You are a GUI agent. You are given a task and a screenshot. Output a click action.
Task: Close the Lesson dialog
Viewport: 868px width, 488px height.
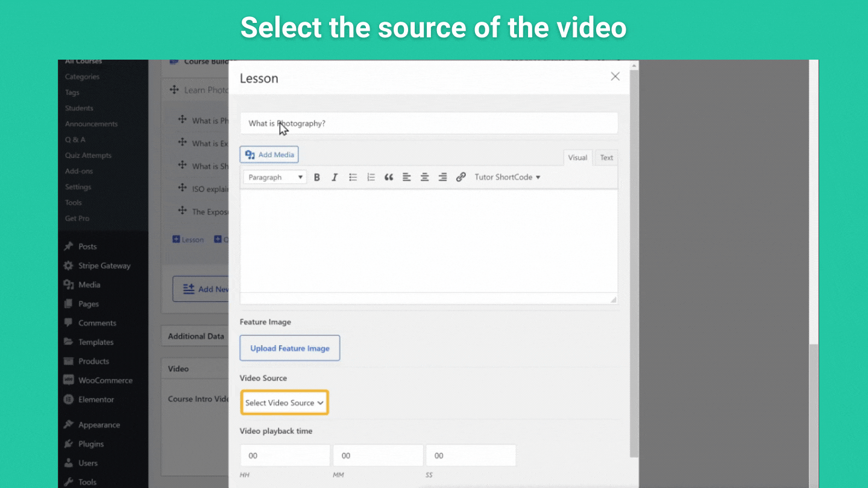pos(615,77)
